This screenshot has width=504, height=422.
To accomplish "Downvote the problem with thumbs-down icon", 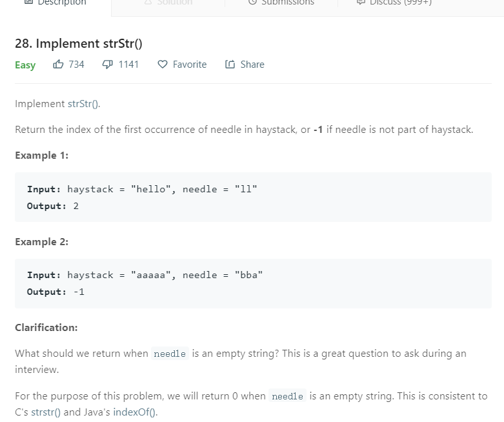I will coord(107,65).
